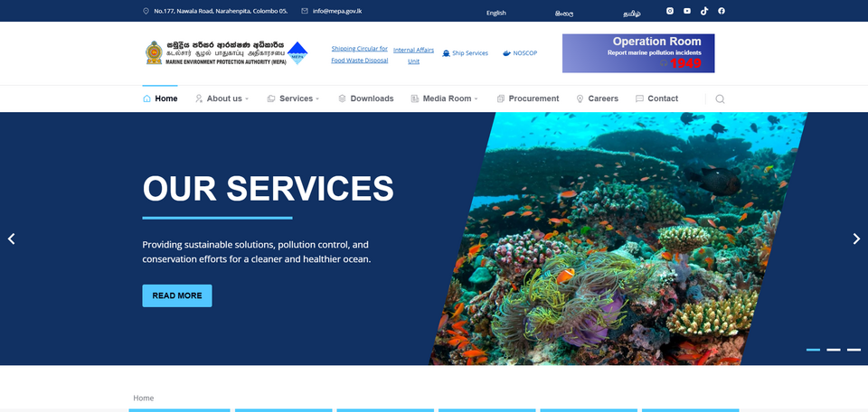
Task: Select the third carousel slide indicator
Action: tap(854, 350)
